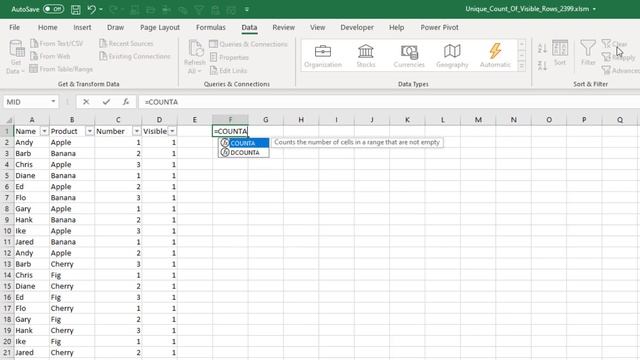Select column header M
Image resolution: width=640 pixels, height=360 pixels.
[x=478, y=120]
